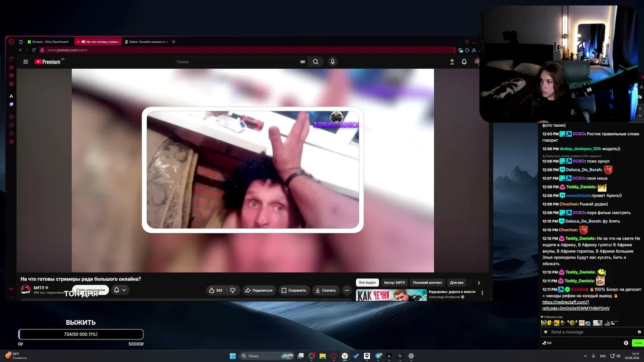
Task: Open the redirectaff.com link in chat
Action: [576, 305]
